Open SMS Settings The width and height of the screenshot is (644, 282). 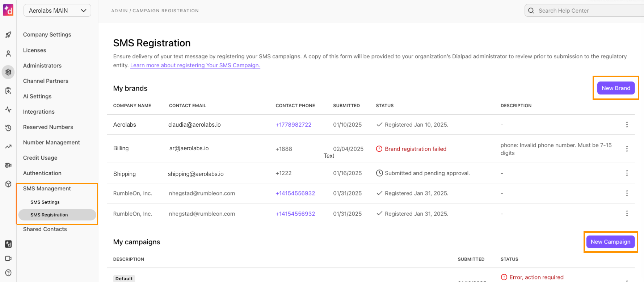(x=45, y=202)
